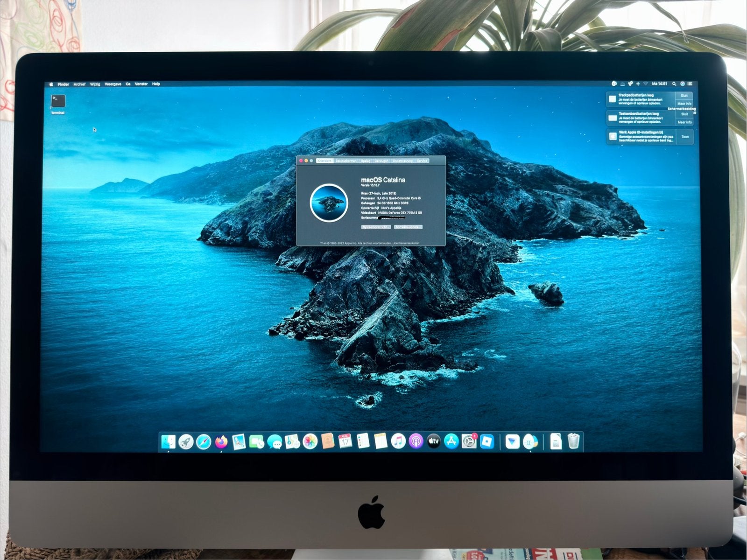747x560 pixels.
Task: Click the Versie 10.15.7 text
Action: pyautogui.click(x=370, y=185)
